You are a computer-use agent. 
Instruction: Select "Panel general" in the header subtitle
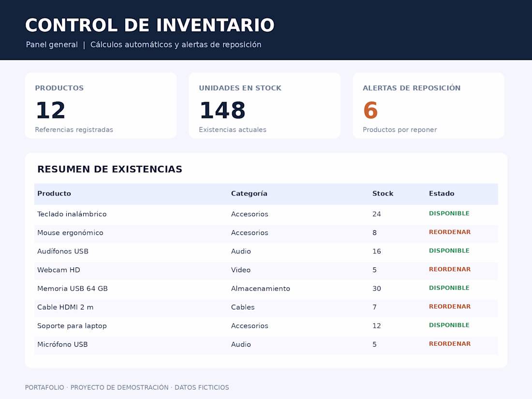tap(52, 45)
